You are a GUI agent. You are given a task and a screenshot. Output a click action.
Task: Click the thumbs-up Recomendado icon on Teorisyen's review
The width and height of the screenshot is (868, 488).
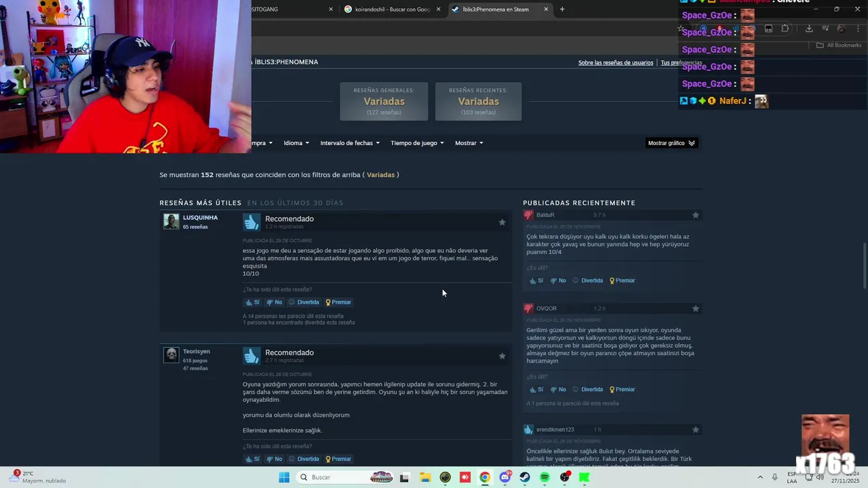pyautogui.click(x=252, y=356)
